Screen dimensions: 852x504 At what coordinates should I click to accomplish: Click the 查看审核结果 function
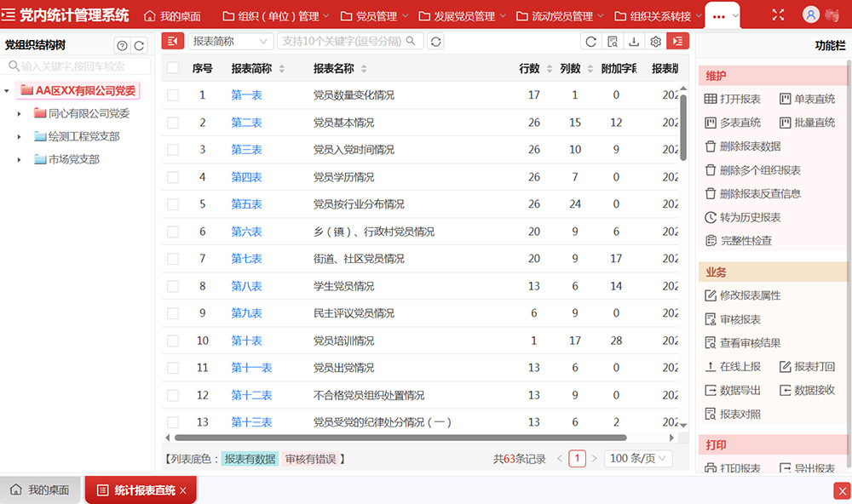(x=743, y=343)
